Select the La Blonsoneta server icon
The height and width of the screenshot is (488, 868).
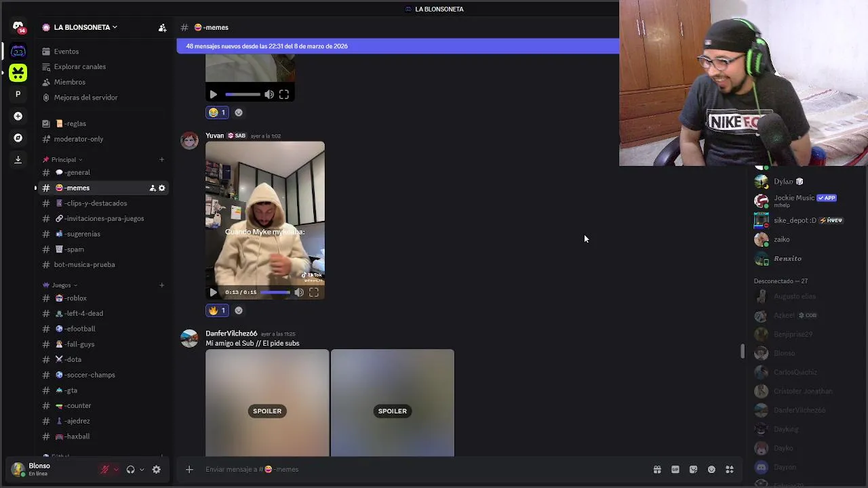(18, 52)
